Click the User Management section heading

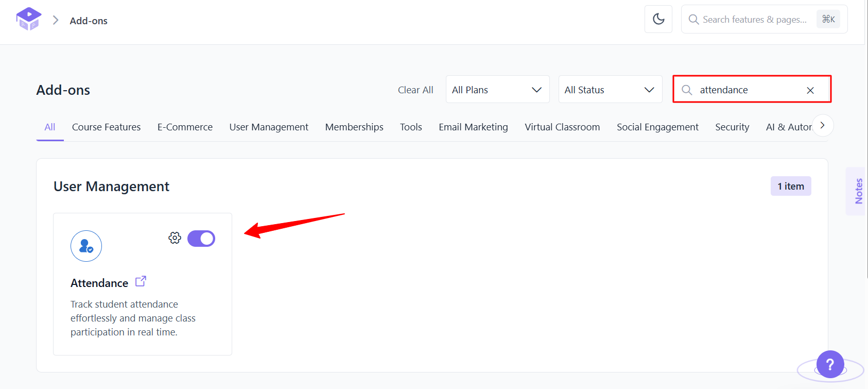[x=111, y=187]
